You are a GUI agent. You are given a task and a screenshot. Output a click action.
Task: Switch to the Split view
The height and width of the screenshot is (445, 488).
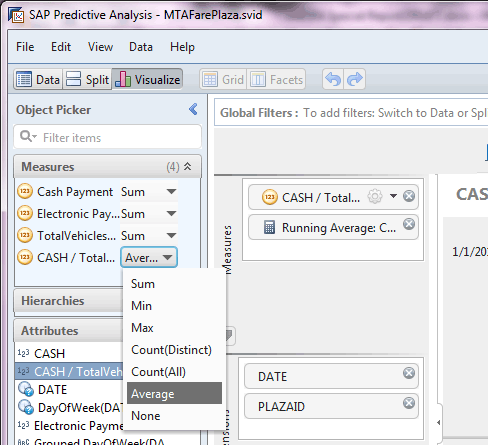pyautogui.click(x=87, y=79)
